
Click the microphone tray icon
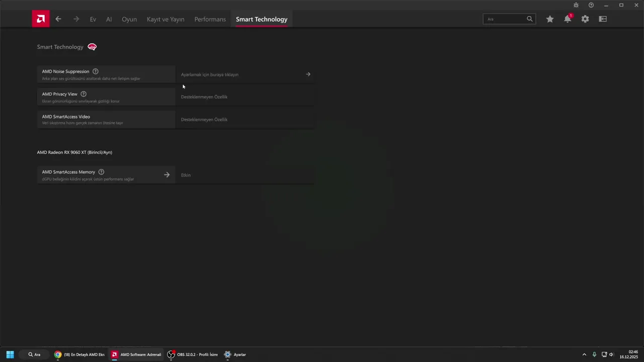594,354
